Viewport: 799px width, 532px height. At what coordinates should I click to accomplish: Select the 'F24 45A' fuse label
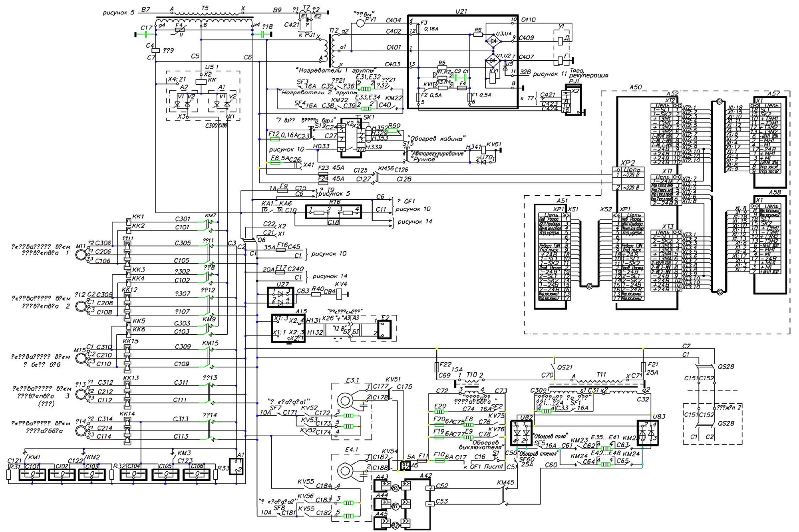331,179
